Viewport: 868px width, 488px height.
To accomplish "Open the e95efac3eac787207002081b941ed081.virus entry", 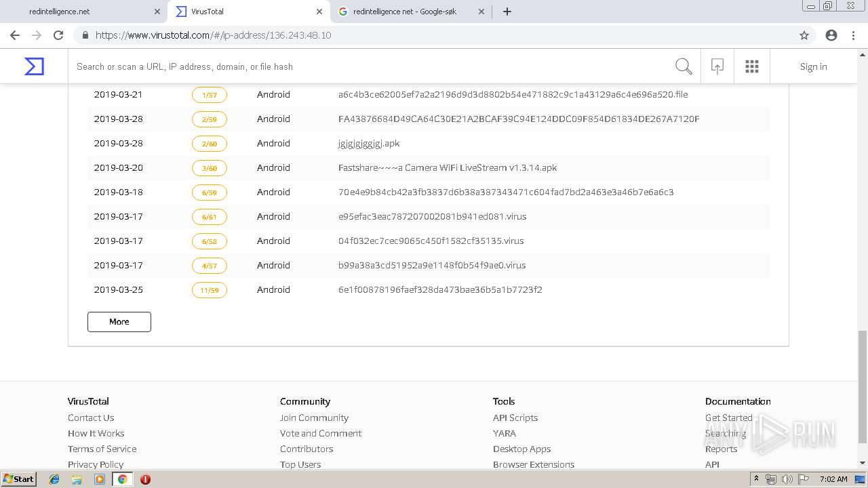I will click(x=432, y=216).
